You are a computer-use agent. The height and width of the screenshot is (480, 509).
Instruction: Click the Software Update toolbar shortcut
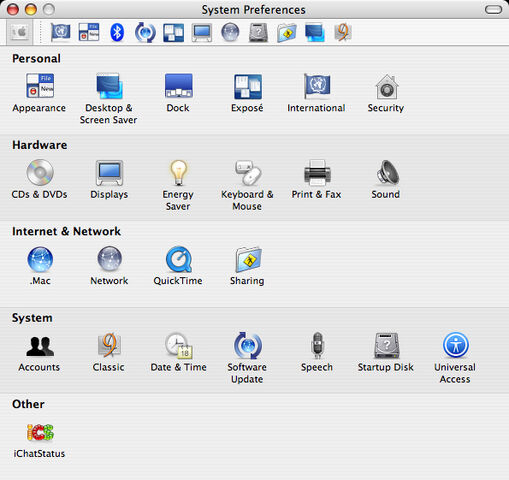(145, 32)
